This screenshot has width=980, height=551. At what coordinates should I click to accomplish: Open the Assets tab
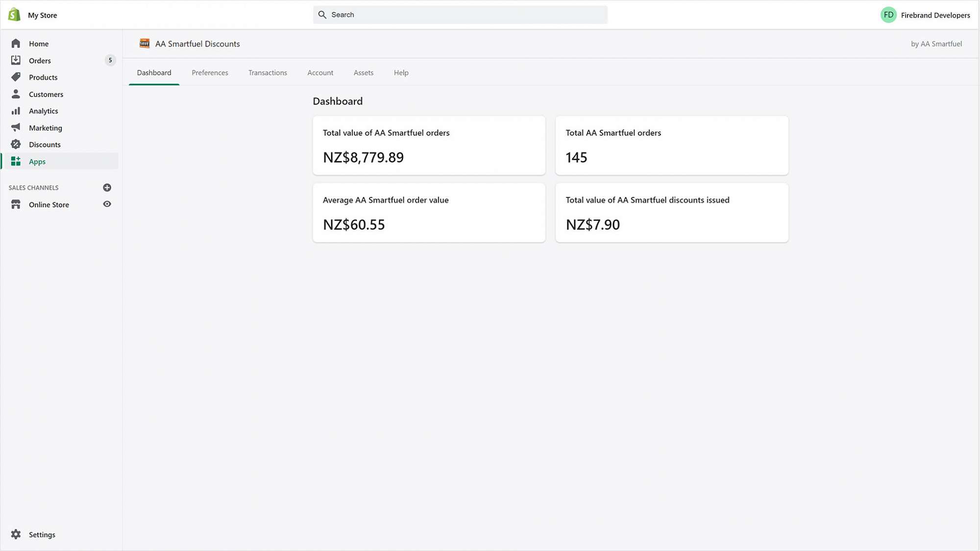tap(363, 72)
